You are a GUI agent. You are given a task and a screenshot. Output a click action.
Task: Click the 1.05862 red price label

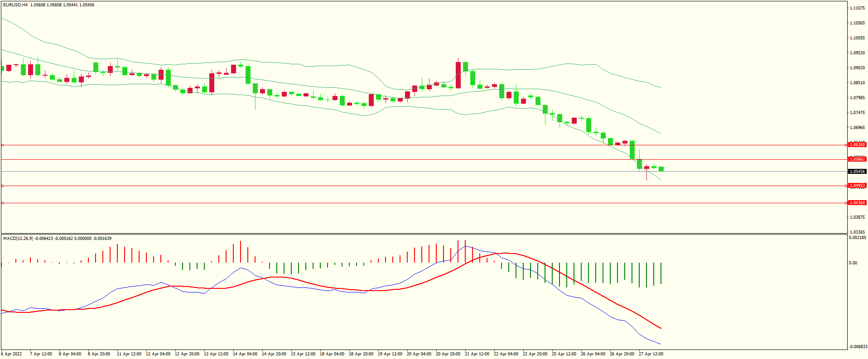[x=857, y=159]
